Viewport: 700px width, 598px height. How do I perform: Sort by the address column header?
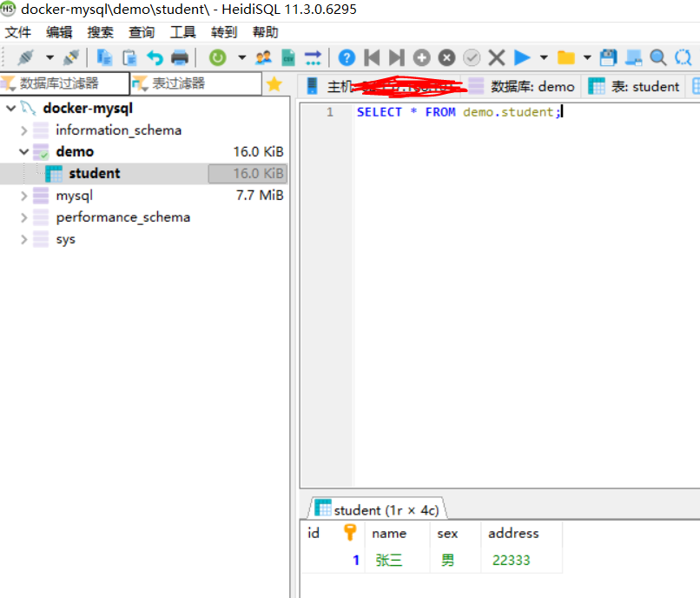pyautogui.click(x=521, y=533)
